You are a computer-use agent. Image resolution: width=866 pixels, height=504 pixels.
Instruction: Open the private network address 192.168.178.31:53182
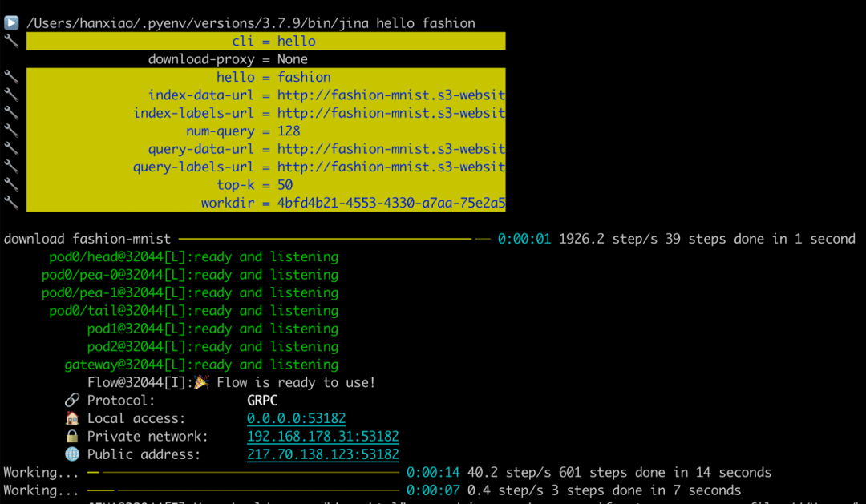coord(322,437)
